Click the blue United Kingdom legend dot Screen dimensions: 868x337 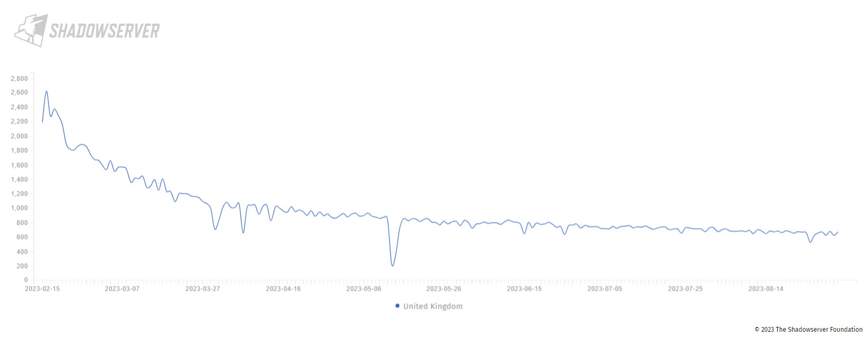tap(398, 306)
